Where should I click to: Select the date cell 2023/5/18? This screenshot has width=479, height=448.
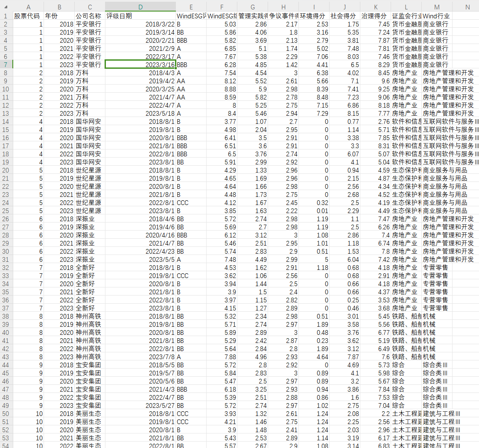(x=140, y=113)
